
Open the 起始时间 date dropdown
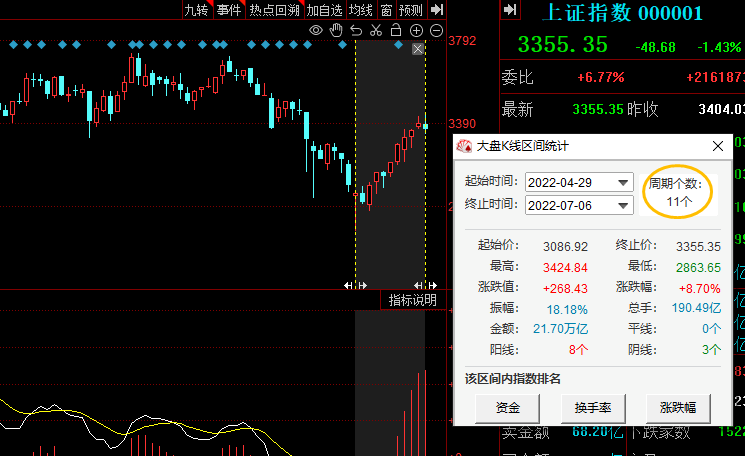coord(624,182)
